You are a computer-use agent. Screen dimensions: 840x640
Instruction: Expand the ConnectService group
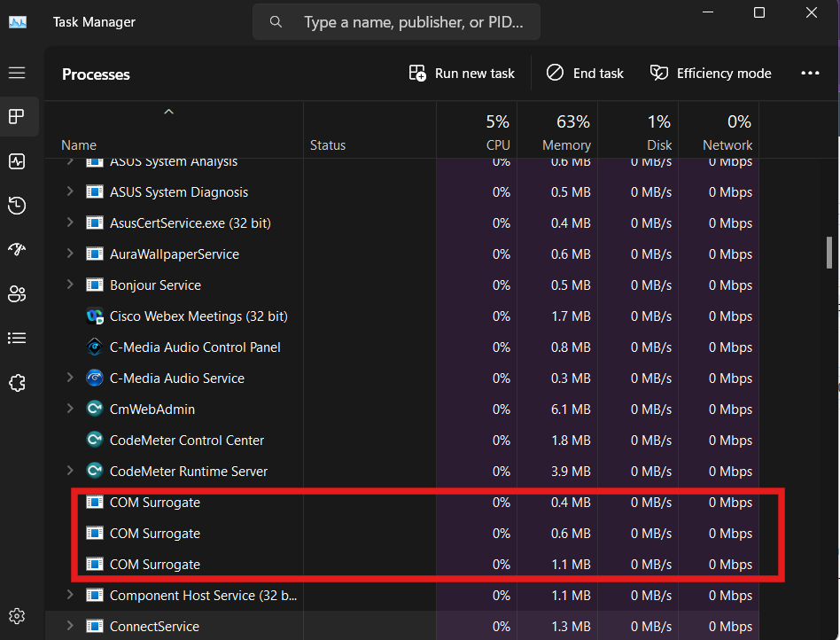[70, 625]
